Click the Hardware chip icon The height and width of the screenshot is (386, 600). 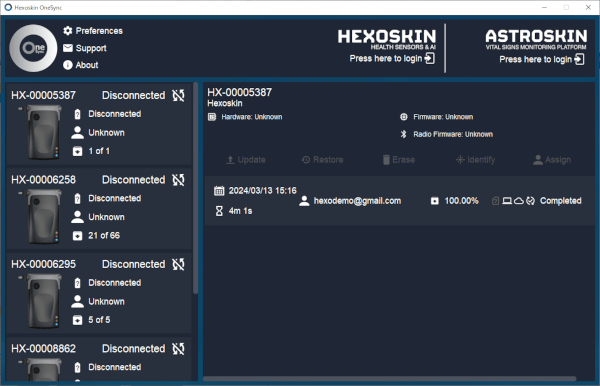(x=212, y=117)
